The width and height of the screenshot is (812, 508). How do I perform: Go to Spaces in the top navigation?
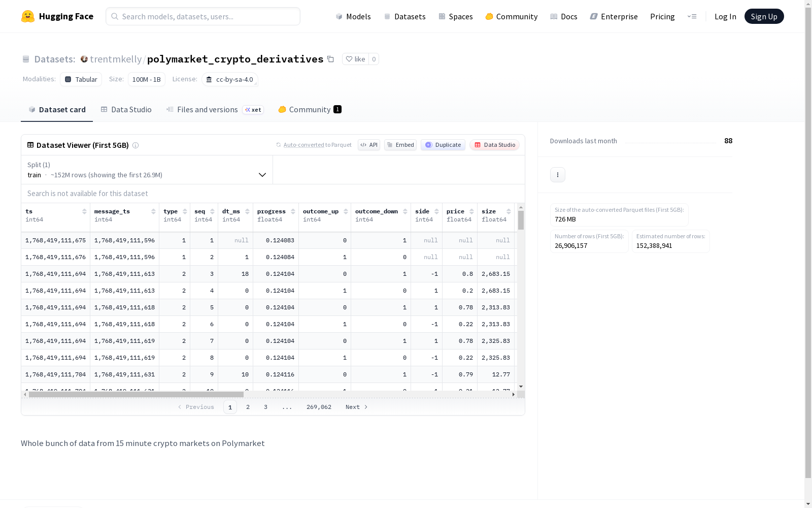455,16
